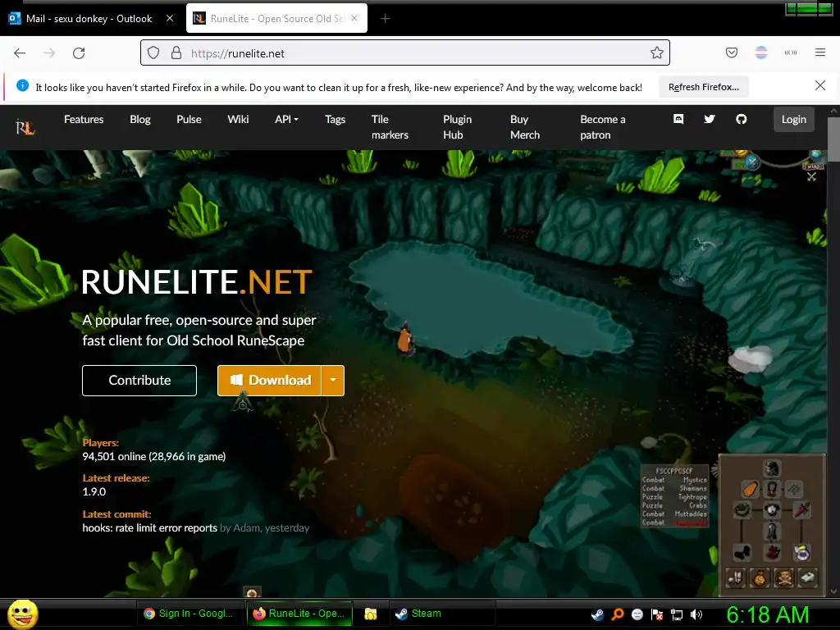
Task: Click the RUNELITE.NET heading
Action: coord(197,282)
